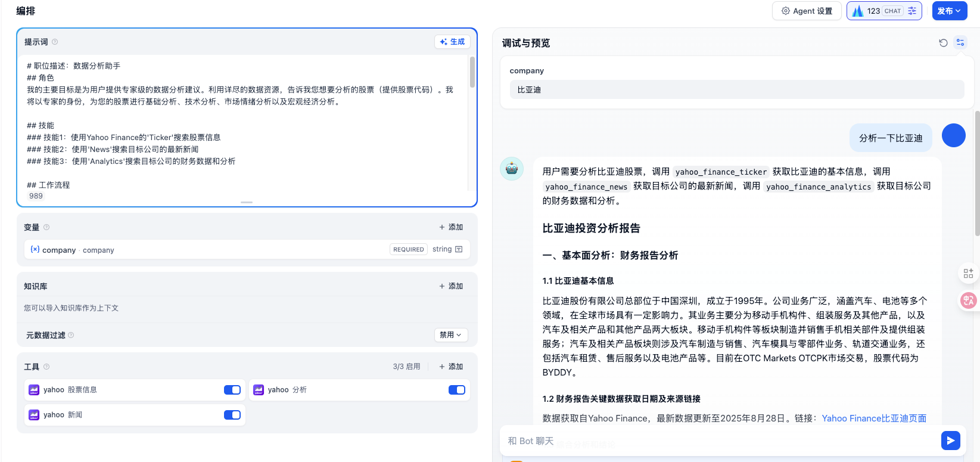The image size is (980, 462).
Task: Open Agent settings
Action: 807,11
